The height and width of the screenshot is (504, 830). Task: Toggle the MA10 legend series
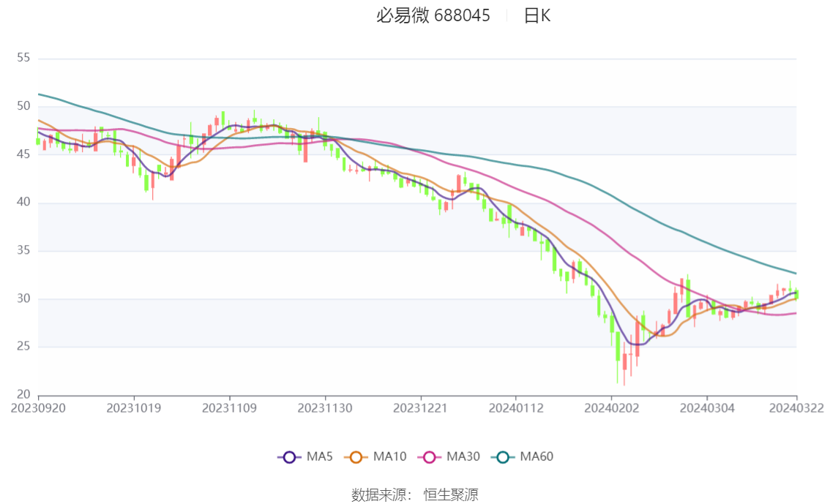tap(375, 457)
